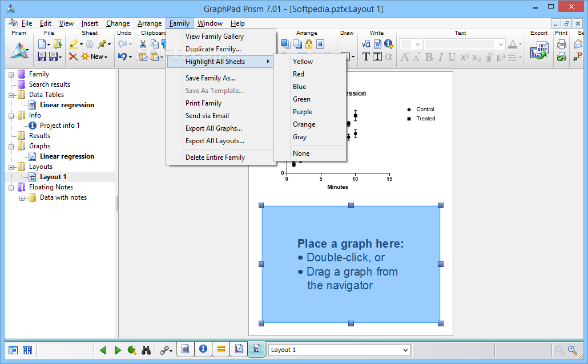Click the highlighter pencil sheet icon
Screen dimensions: 588x364
coord(74,45)
